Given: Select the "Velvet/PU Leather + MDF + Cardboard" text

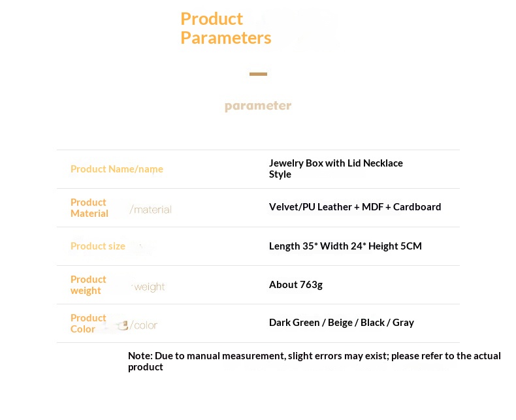Looking at the screenshot, I should click(x=355, y=207).
